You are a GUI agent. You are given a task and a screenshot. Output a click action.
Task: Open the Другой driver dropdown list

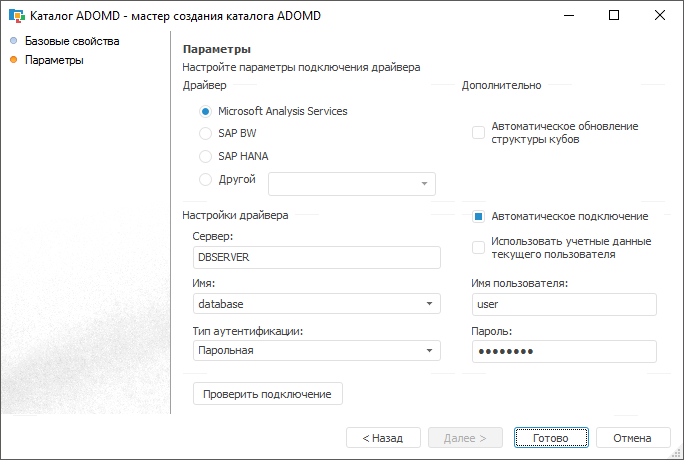tap(424, 184)
